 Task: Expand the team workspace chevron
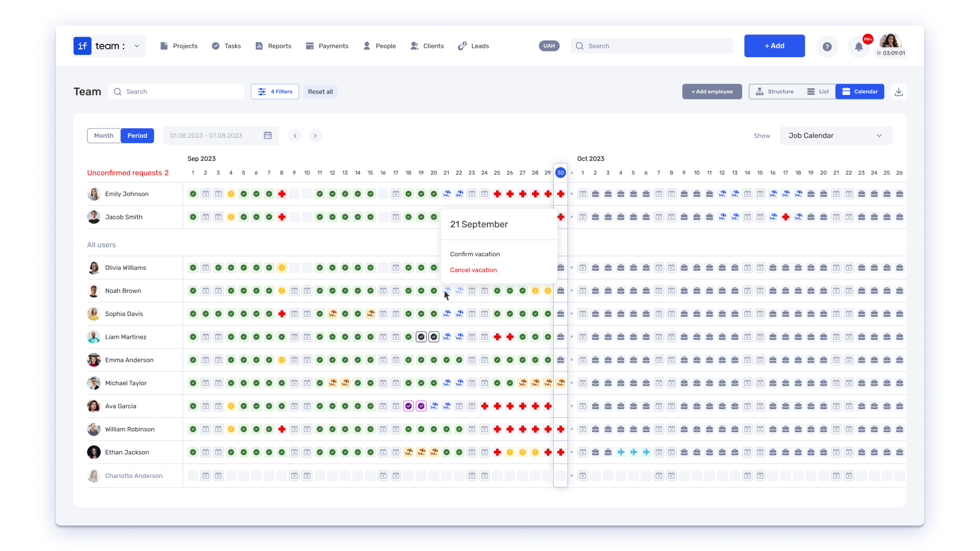click(x=137, y=46)
